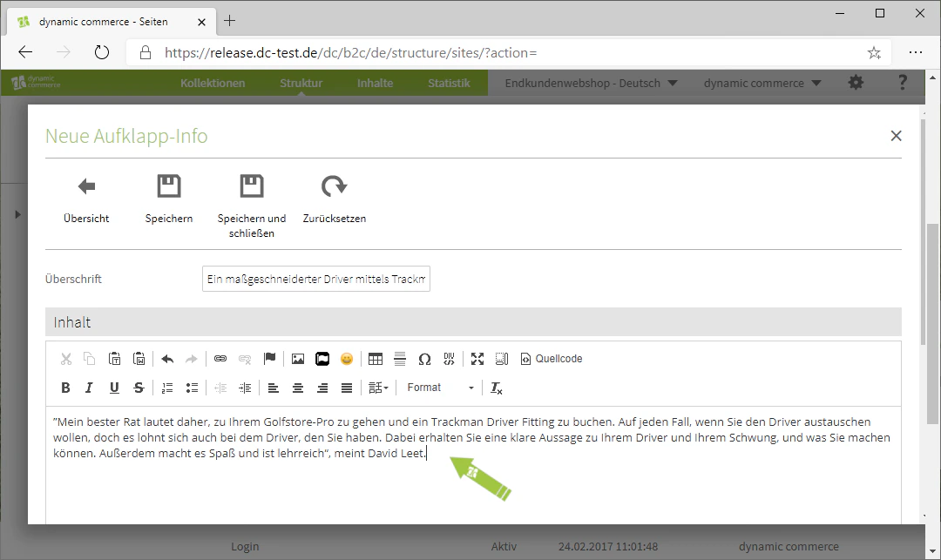Open the line-height dropdown

[x=379, y=388]
